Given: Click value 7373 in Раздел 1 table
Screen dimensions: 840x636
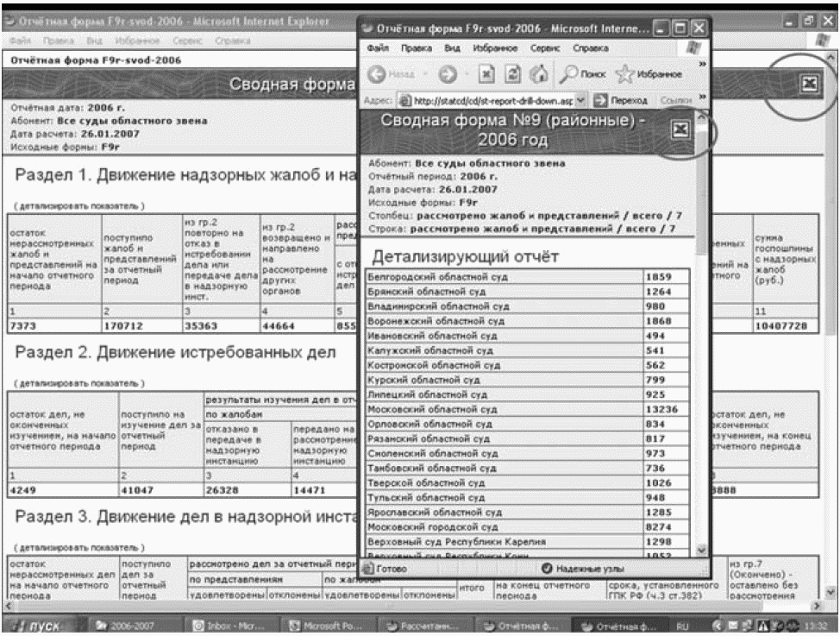Looking at the screenshot, I should coord(23,326).
